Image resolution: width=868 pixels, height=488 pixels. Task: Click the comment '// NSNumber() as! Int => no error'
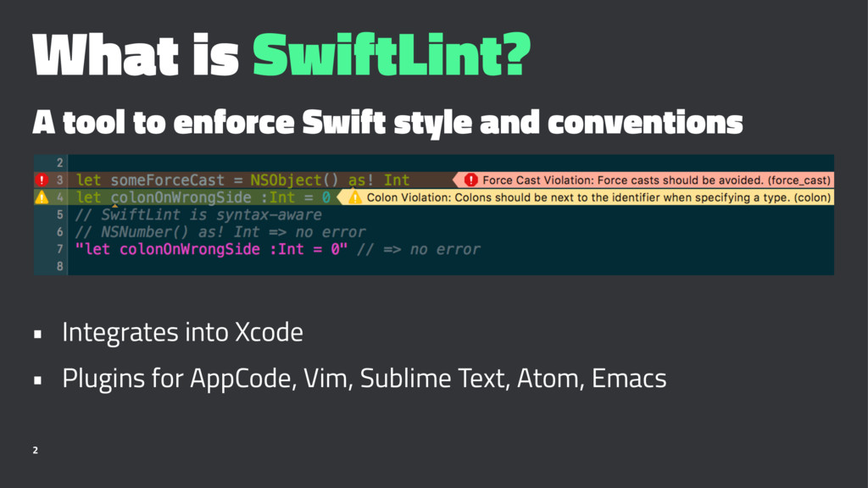pyautogui.click(x=220, y=232)
